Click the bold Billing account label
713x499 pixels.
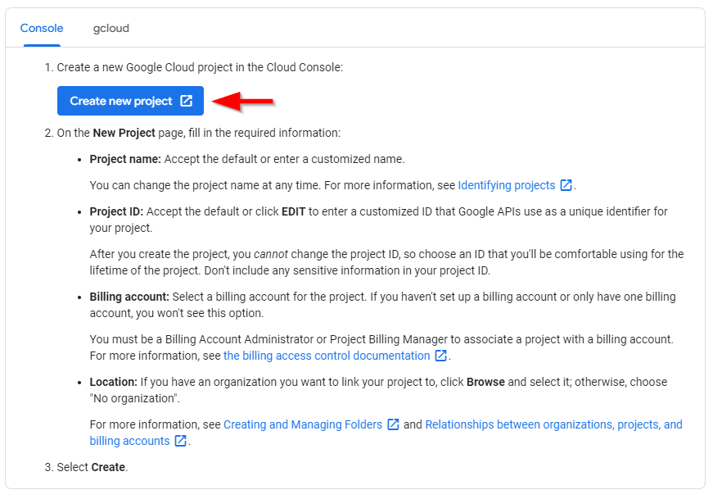coord(129,297)
